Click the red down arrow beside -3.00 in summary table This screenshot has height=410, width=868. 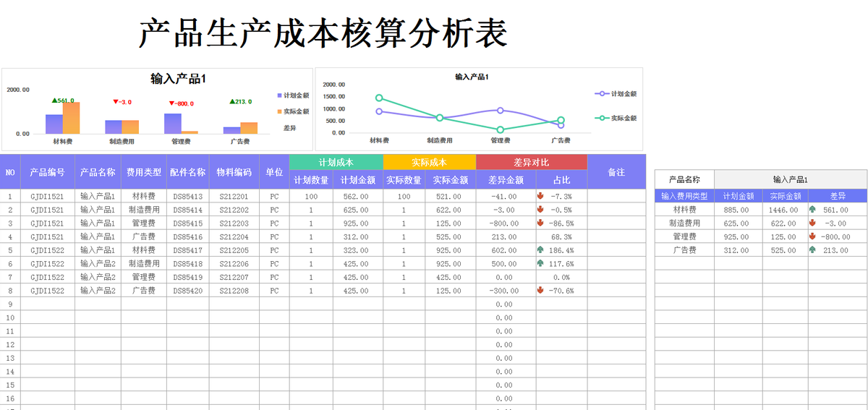tap(812, 223)
